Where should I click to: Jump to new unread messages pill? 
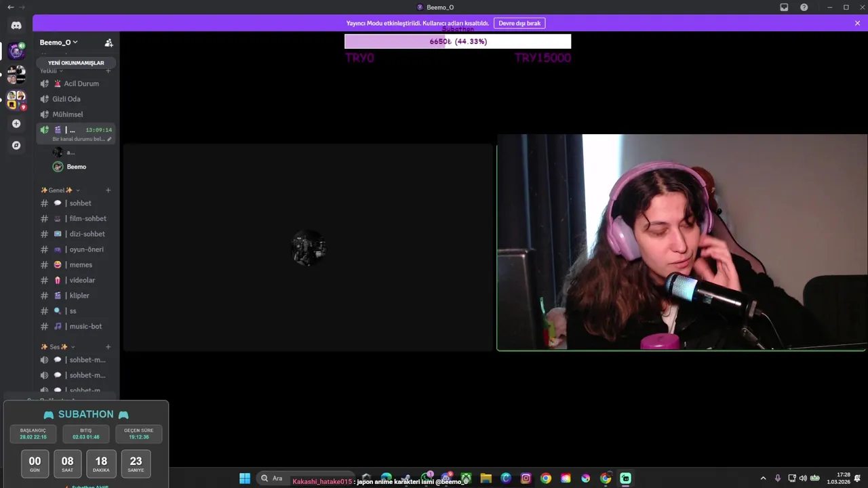pyautogui.click(x=76, y=62)
